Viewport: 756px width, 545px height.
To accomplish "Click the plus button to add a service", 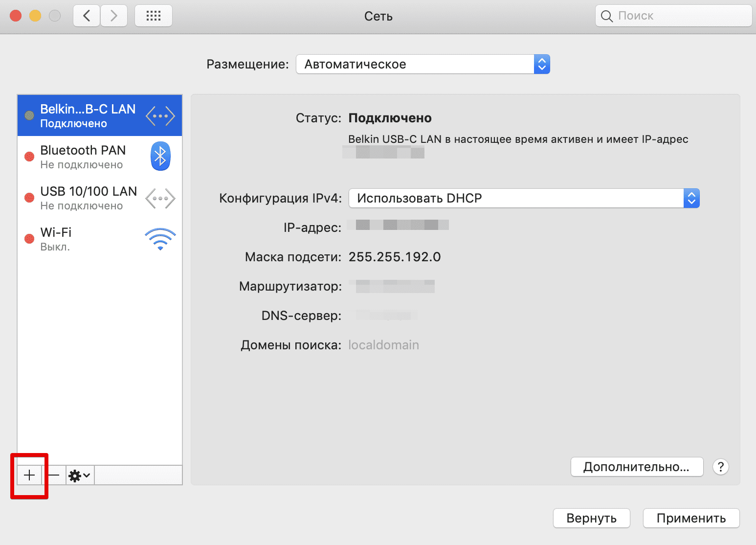I will coord(29,475).
